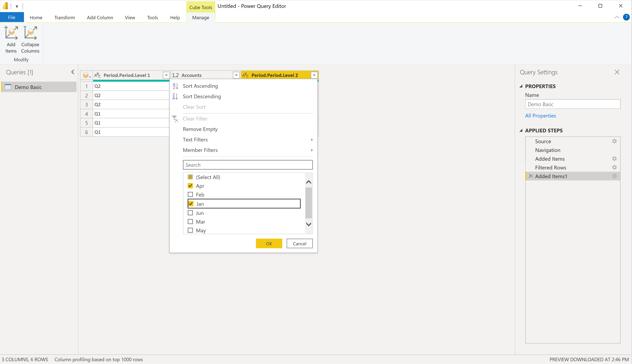Collapse the Queries pane arrow
Image resolution: width=632 pixels, height=364 pixels.
73,72
